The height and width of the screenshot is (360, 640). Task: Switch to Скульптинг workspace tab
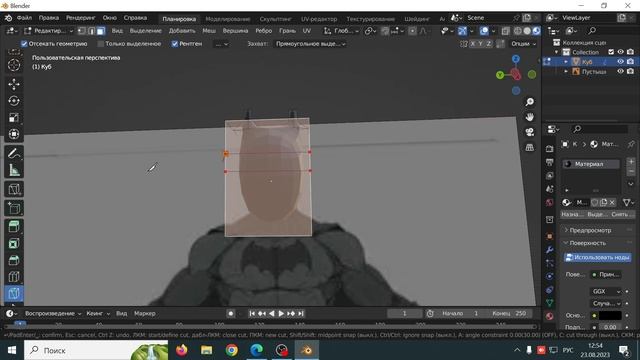click(276, 19)
